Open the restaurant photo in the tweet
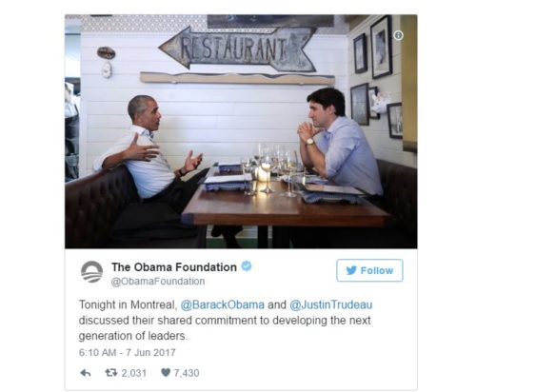This screenshot has width=536, height=392. [x=241, y=131]
